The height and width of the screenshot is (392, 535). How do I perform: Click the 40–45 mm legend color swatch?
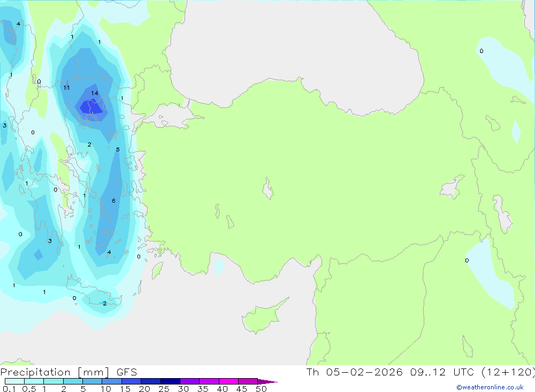pyautogui.click(x=228, y=381)
